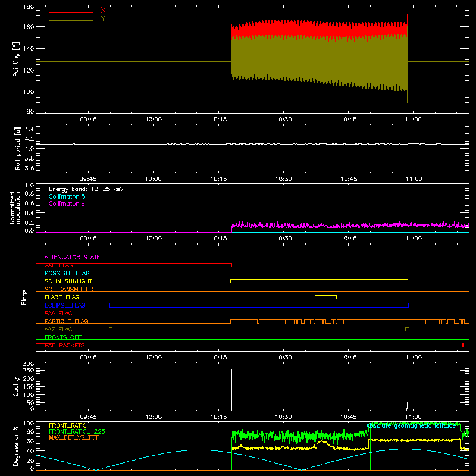Screen dimensions: 476x476
Task: Click the magenta 'Collimator 9' legend entry
Action: [x=67, y=203]
